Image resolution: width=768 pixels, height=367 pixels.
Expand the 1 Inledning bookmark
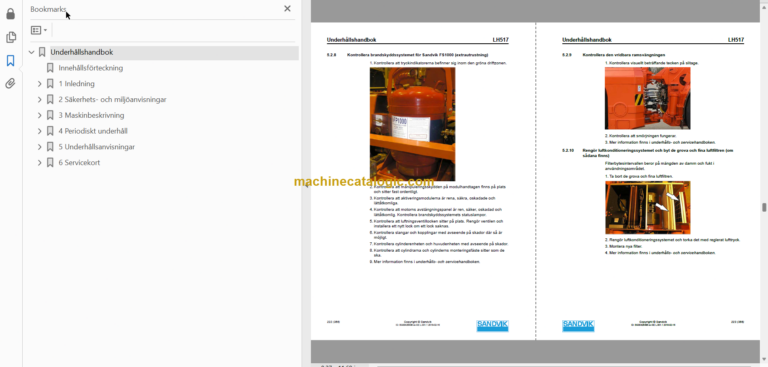(40, 84)
